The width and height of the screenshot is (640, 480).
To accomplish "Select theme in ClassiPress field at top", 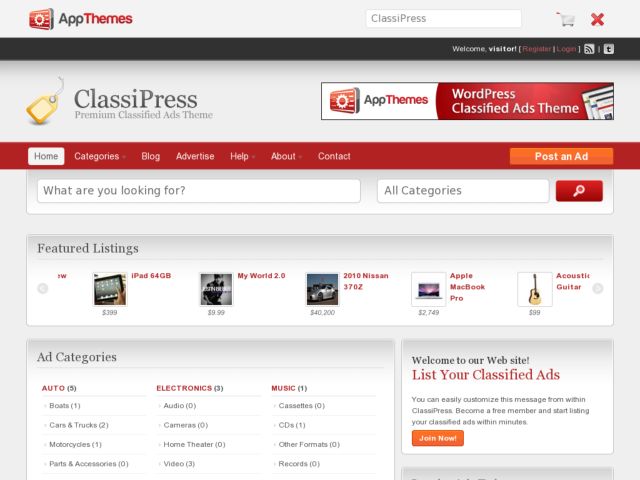I will click(x=444, y=19).
